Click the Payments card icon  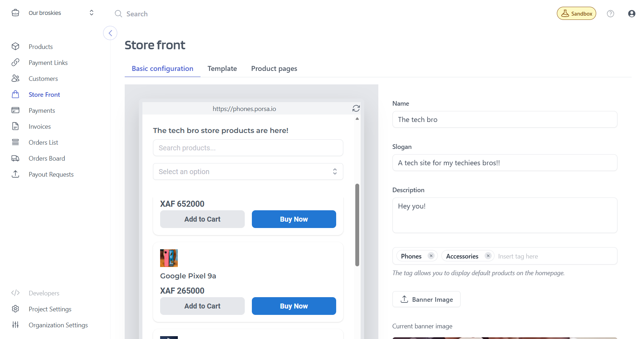(x=16, y=110)
